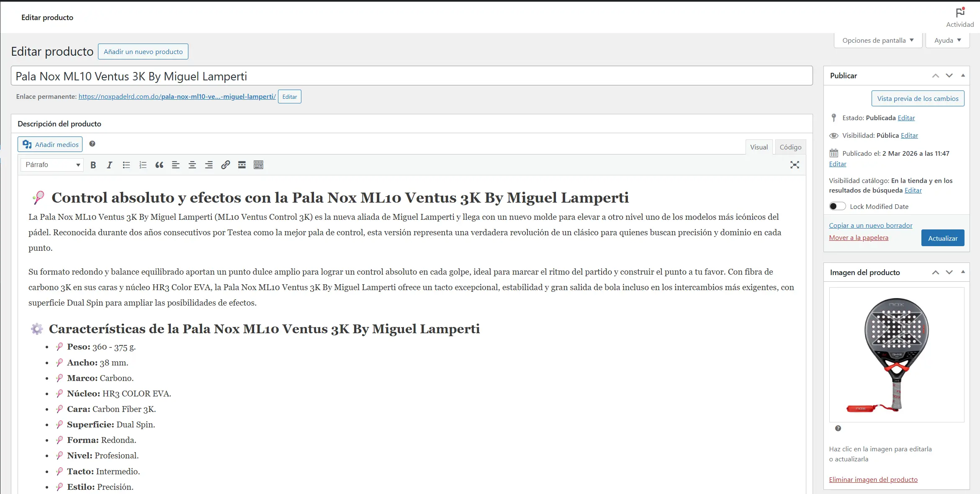Apply blockquote formatting
The image size is (980, 494).
[x=159, y=165]
